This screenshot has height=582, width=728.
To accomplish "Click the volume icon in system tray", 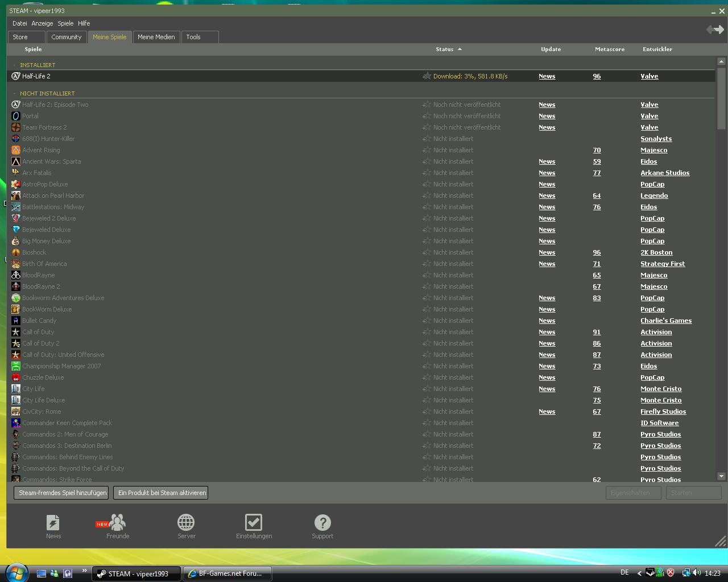I will [x=697, y=573].
